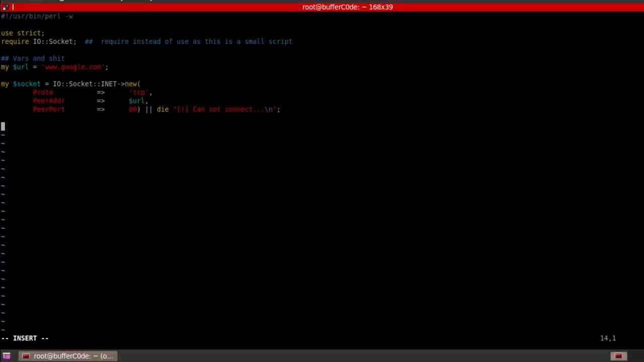
Task: Open the menu icon at taskbar left
Action: (7, 356)
